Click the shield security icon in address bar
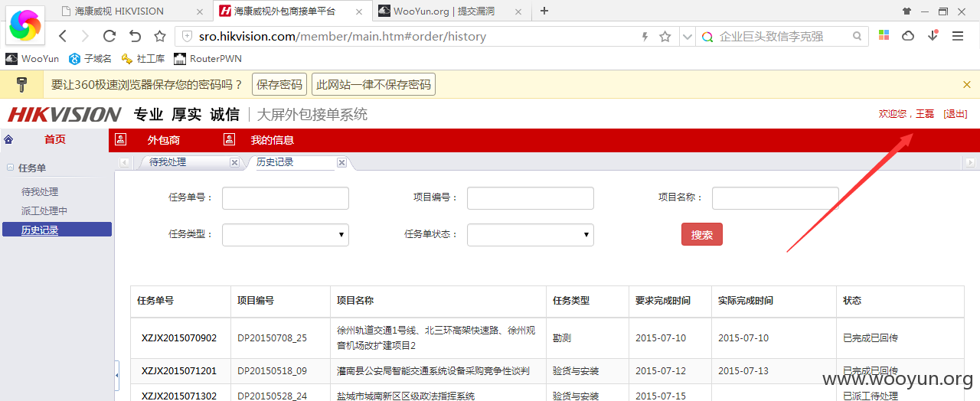 187,36
